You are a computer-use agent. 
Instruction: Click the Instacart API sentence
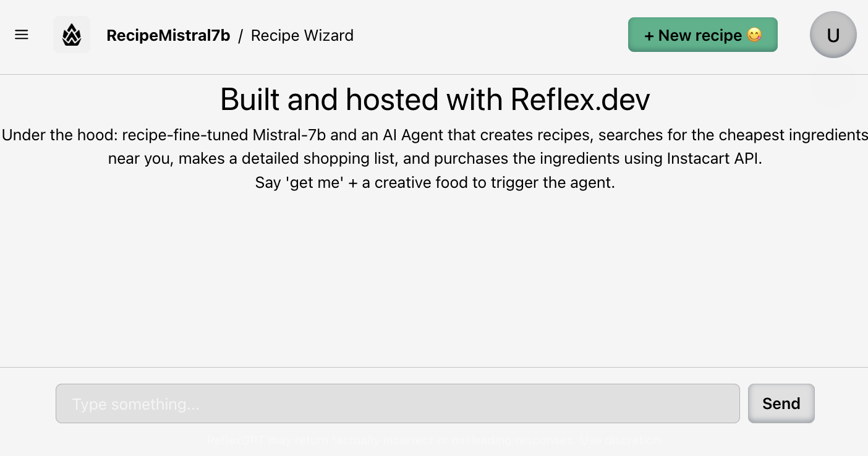tap(435, 158)
